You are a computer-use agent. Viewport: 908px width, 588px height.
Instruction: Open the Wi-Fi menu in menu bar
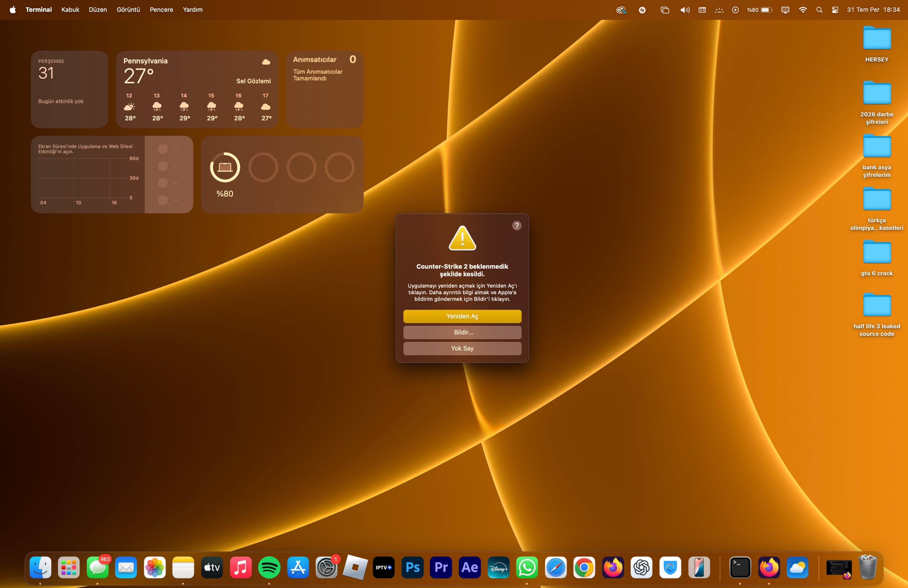(x=803, y=10)
